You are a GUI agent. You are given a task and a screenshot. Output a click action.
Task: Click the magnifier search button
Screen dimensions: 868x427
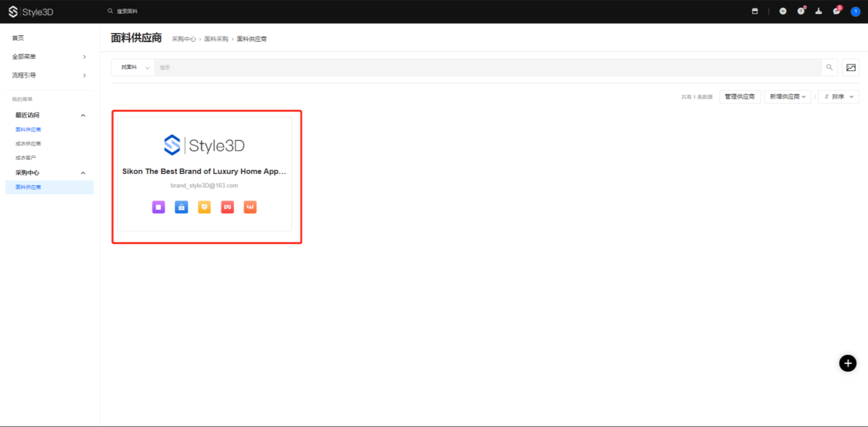pyautogui.click(x=829, y=68)
